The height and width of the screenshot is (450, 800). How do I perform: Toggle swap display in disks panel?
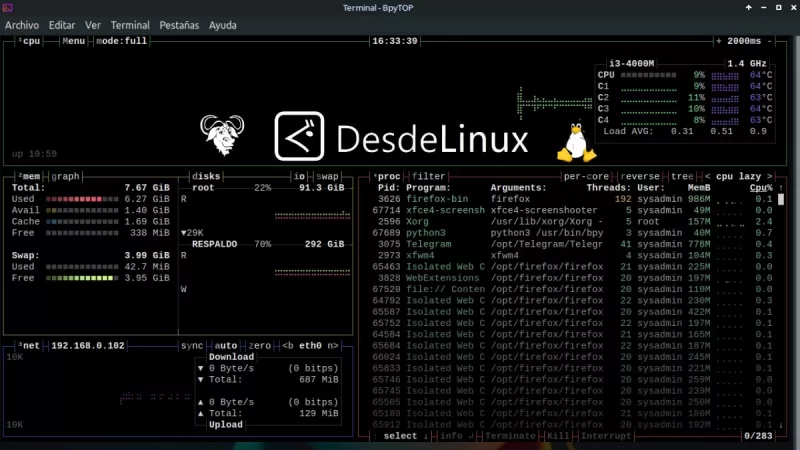(x=329, y=176)
